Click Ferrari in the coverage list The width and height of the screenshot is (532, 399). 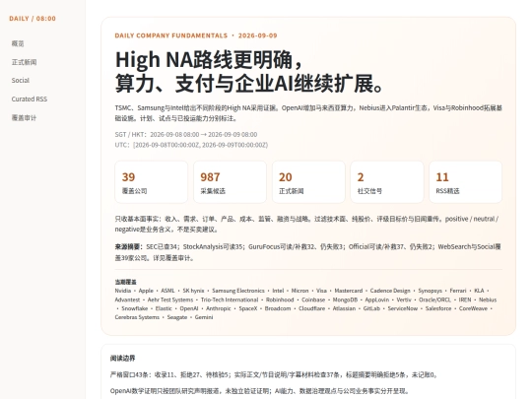[x=458, y=291]
